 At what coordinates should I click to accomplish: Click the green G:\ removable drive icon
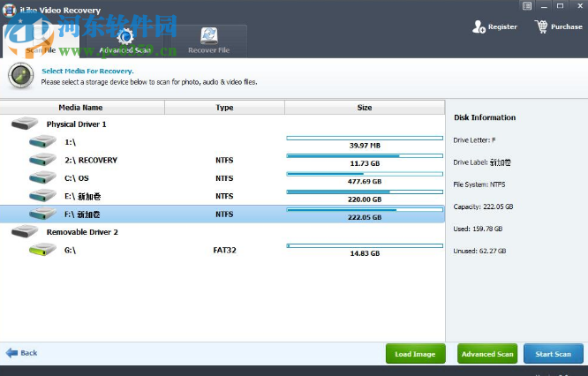click(41, 252)
